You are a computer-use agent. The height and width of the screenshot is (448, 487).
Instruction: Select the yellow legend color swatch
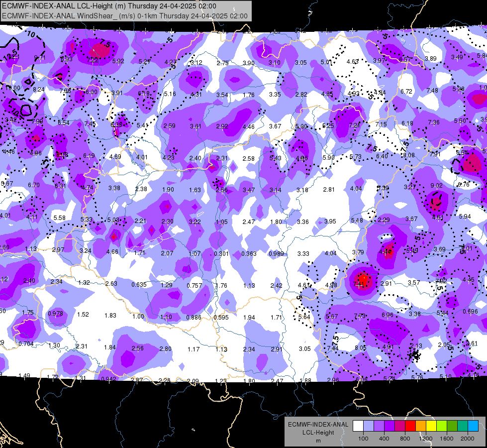coord(431,426)
